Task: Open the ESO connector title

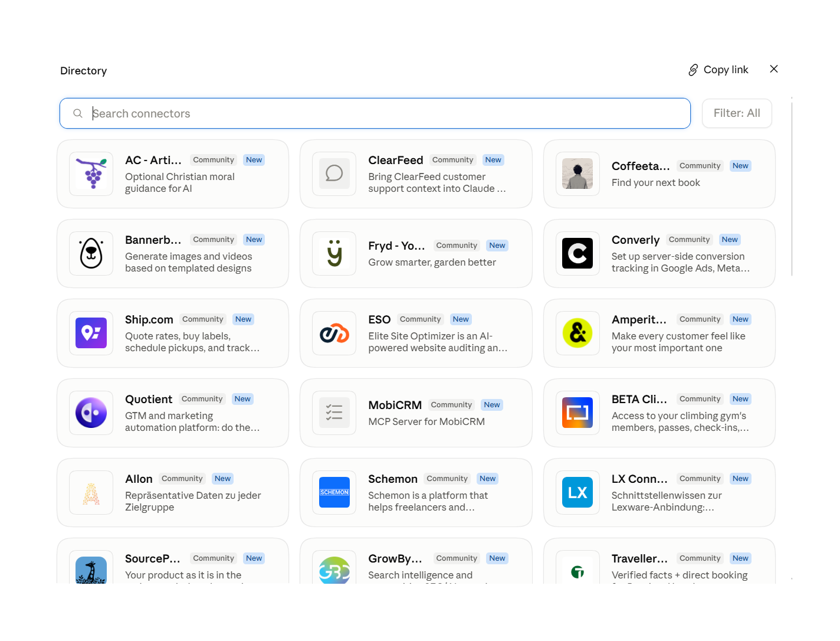Action: pos(379,319)
